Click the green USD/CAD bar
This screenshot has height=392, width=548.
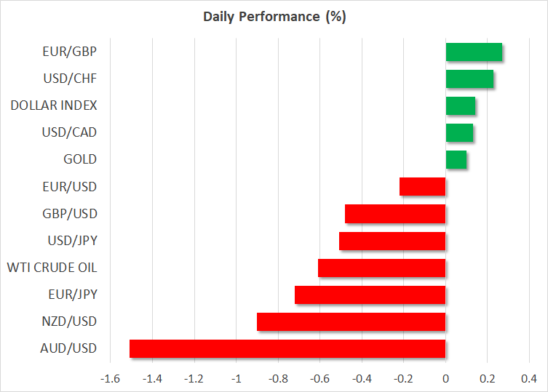[x=459, y=132]
